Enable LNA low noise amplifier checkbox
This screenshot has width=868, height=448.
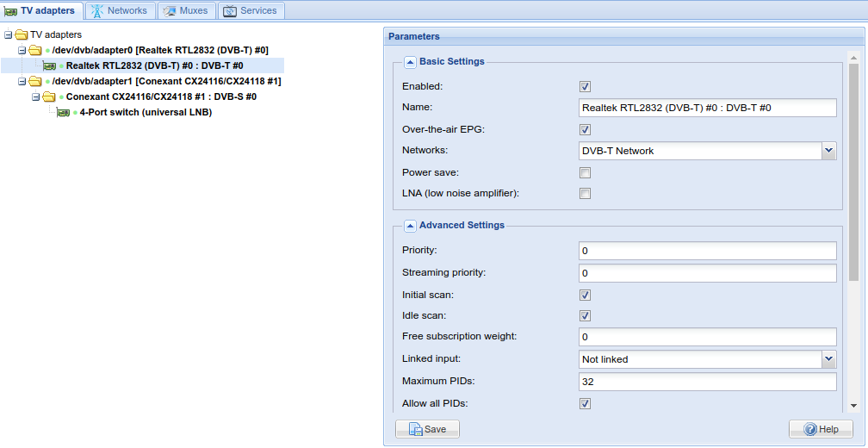585,194
